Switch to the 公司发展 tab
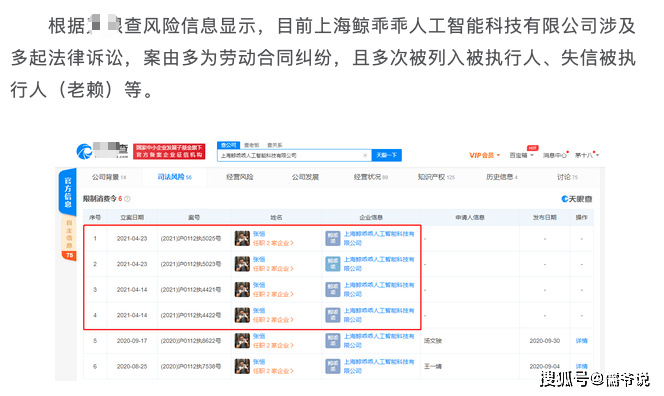664x396 pixels. [305, 177]
